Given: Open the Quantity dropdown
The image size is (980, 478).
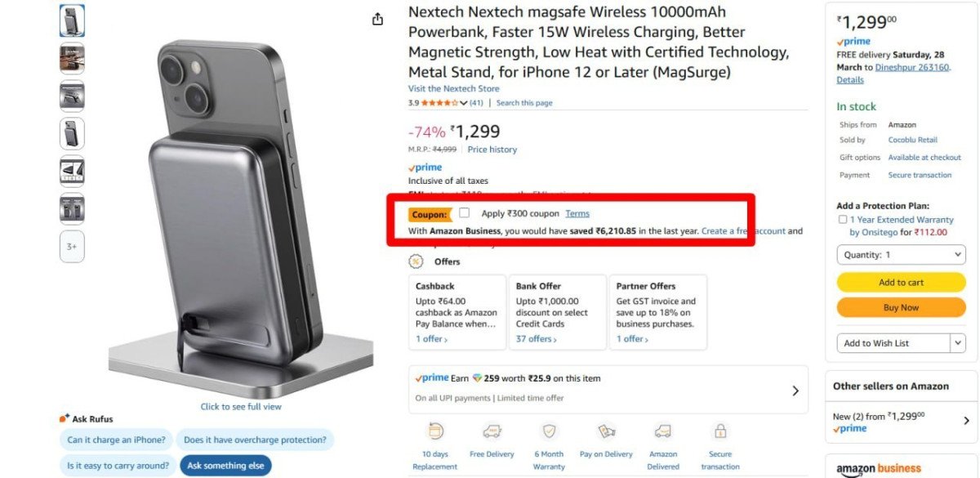Looking at the screenshot, I should (901, 255).
